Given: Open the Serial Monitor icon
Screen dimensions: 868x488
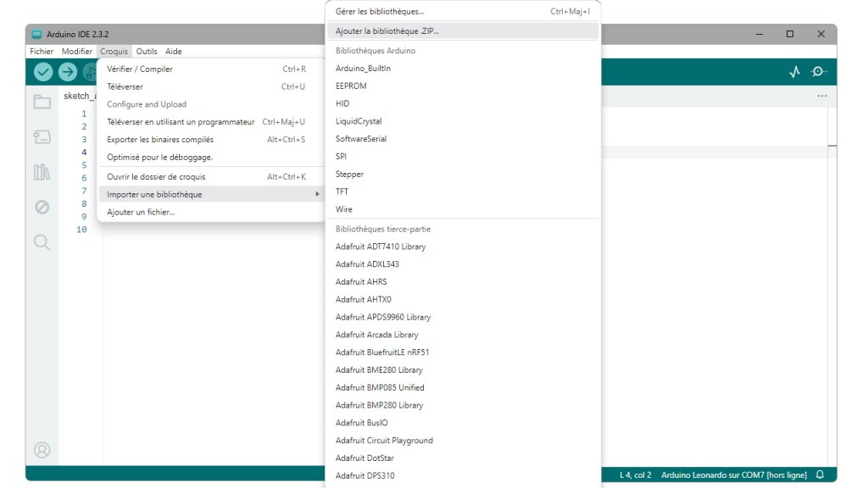Looking at the screenshot, I should pos(818,72).
